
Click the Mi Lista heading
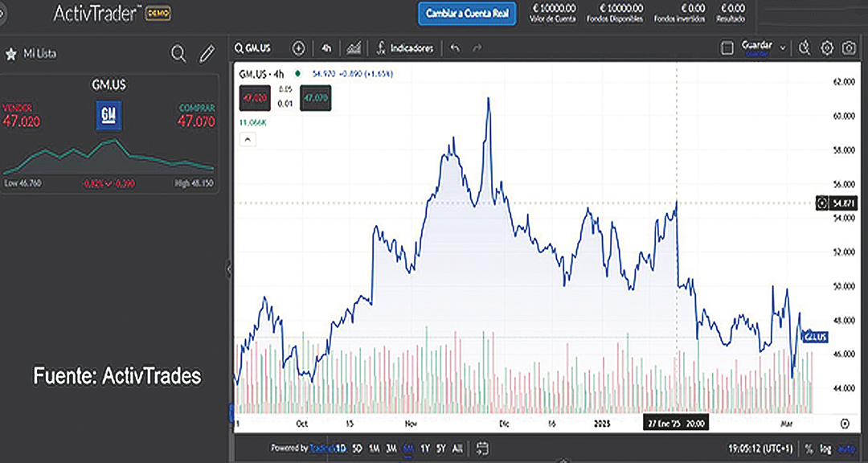click(x=40, y=54)
